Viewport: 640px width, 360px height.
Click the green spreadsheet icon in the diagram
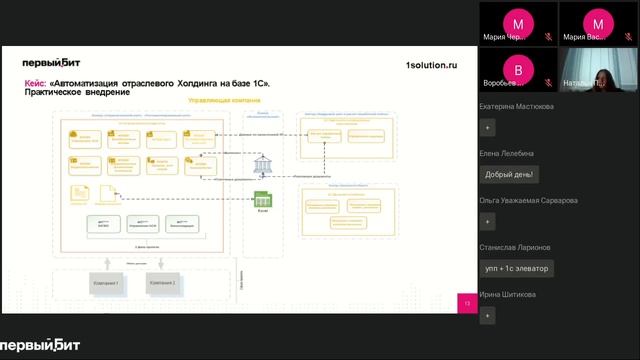tap(262, 199)
